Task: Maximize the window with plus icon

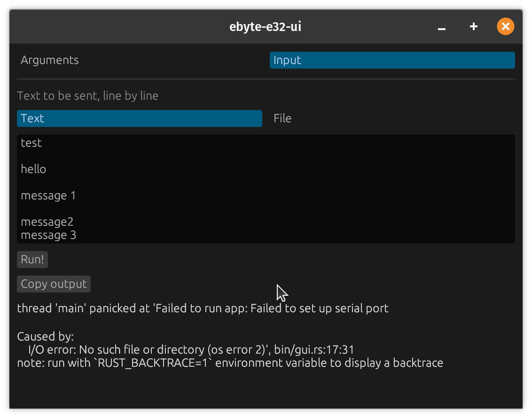Action: coord(474,27)
